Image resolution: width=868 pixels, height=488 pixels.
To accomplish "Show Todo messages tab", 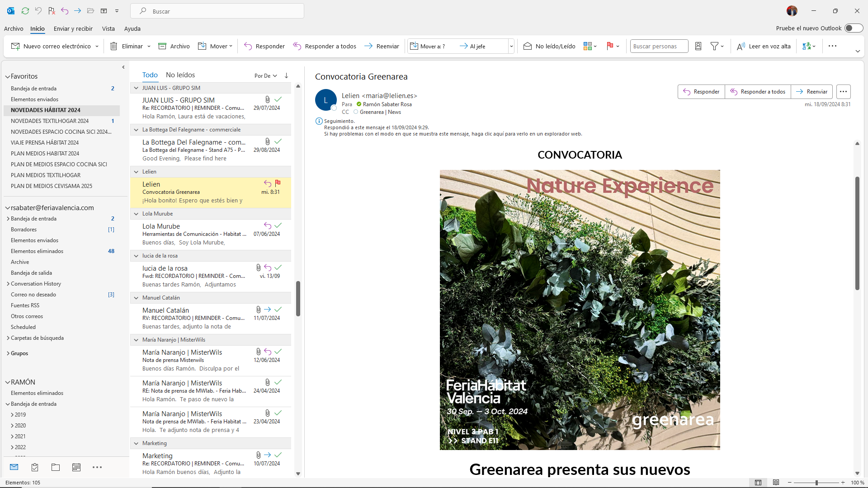I will pos(150,75).
